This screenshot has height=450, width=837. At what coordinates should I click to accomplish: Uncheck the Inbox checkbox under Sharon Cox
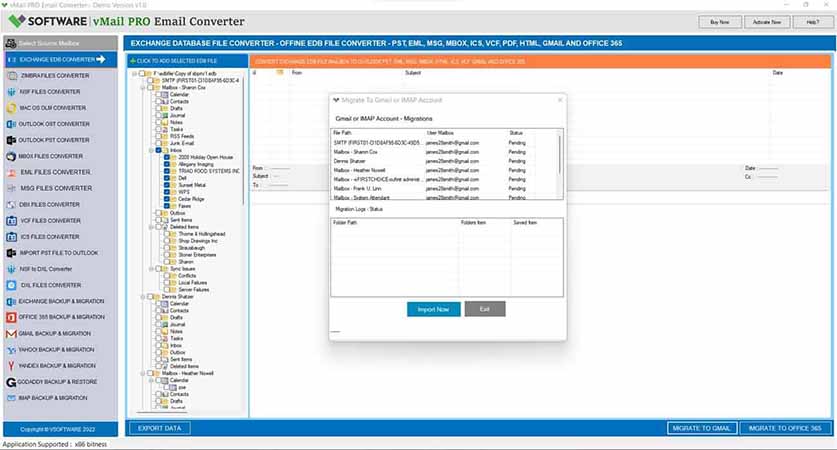click(x=159, y=151)
